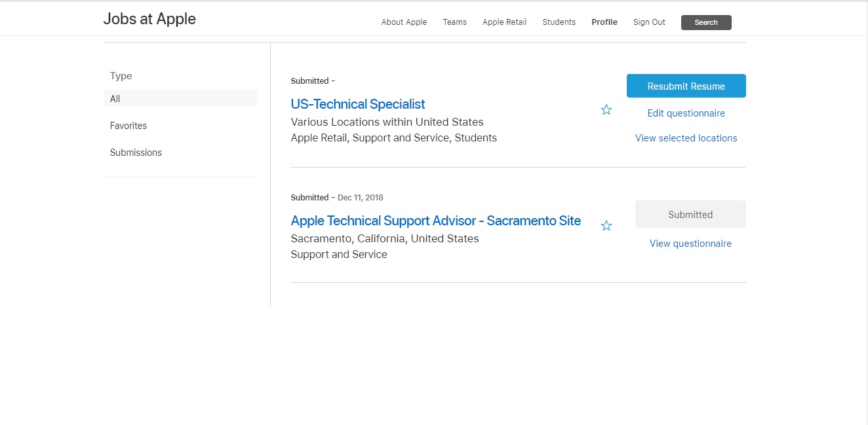Open the US-Technical Specialist job title
The image size is (868, 425).
358,104
